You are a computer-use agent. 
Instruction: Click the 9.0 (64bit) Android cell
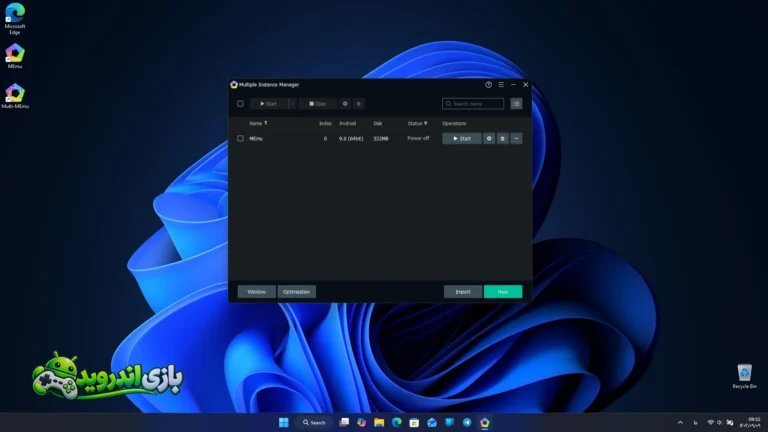(351, 139)
